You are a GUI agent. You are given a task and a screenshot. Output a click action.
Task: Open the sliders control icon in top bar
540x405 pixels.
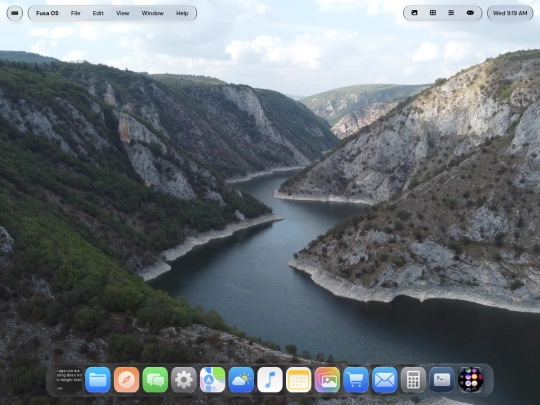click(x=451, y=13)
